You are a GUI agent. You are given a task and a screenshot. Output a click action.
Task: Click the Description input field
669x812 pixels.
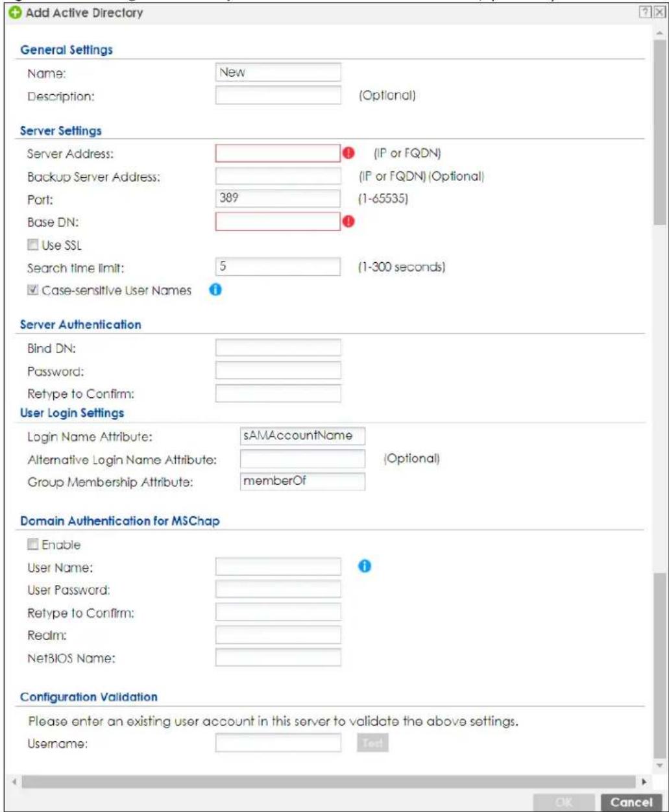click(x=278, y=95)
